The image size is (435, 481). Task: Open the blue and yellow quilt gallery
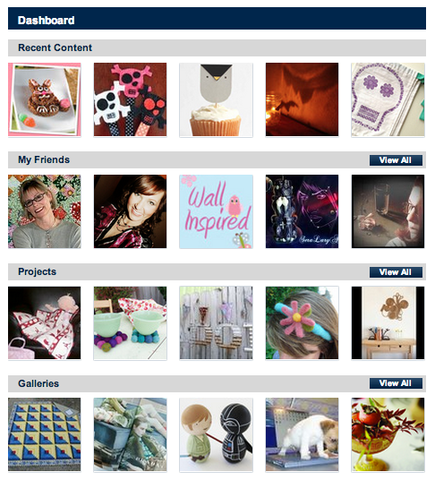(x=44, y=435)
